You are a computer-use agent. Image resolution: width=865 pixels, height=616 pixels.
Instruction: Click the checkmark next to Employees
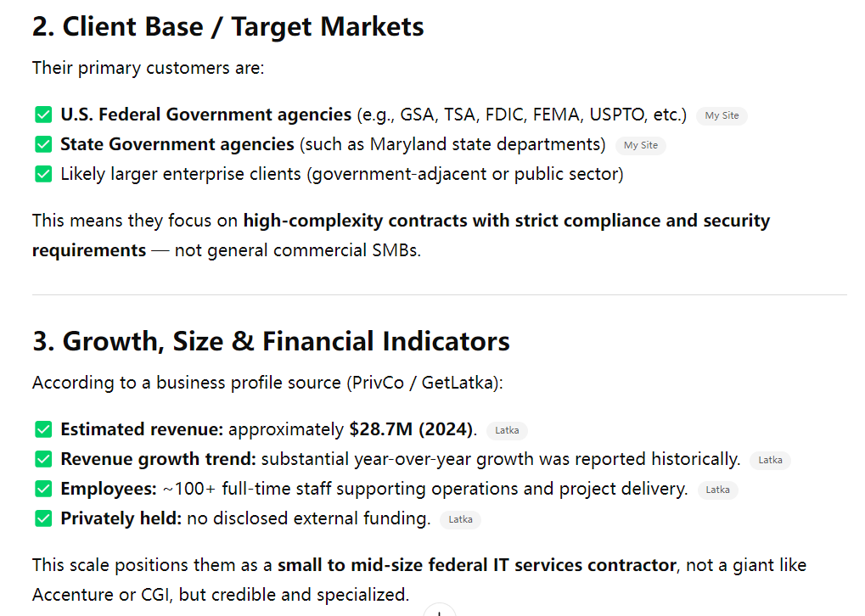(x=43, y=489)
